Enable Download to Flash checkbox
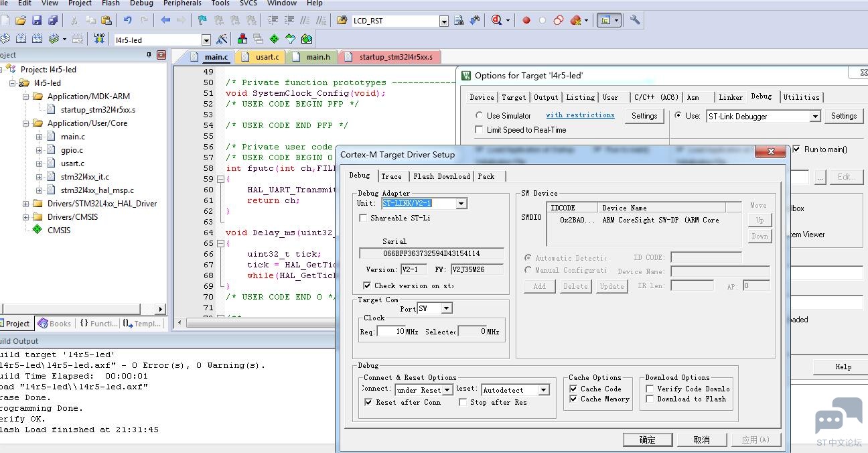 [x=650, y=399]
